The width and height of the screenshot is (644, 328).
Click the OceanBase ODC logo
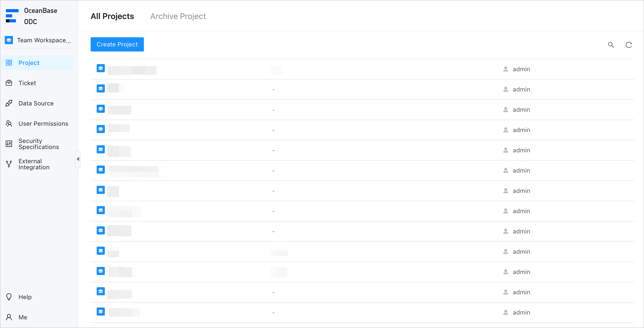point(12,16)
